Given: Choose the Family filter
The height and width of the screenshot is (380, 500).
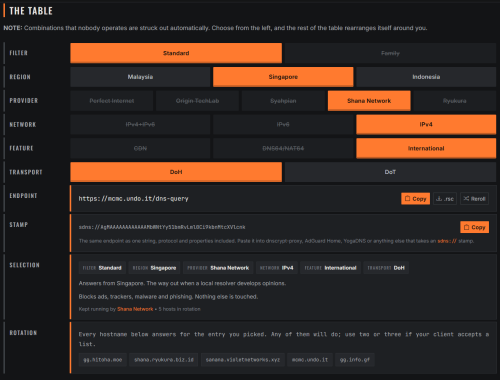Looking at the screenshot, I should click(390, 53).
